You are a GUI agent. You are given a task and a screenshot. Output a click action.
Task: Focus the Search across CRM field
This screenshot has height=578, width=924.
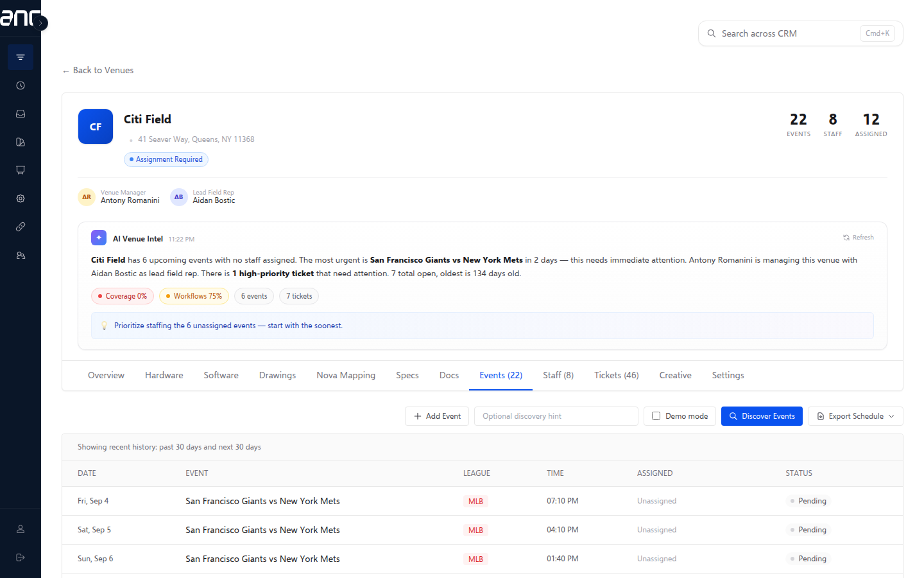800,33
